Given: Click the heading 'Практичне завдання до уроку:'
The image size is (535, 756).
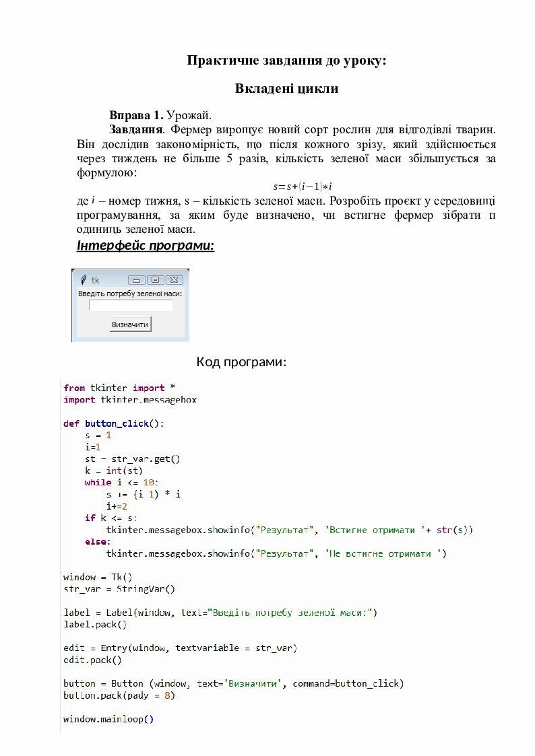Looking at the screenshot, I should tap(286, 61).
